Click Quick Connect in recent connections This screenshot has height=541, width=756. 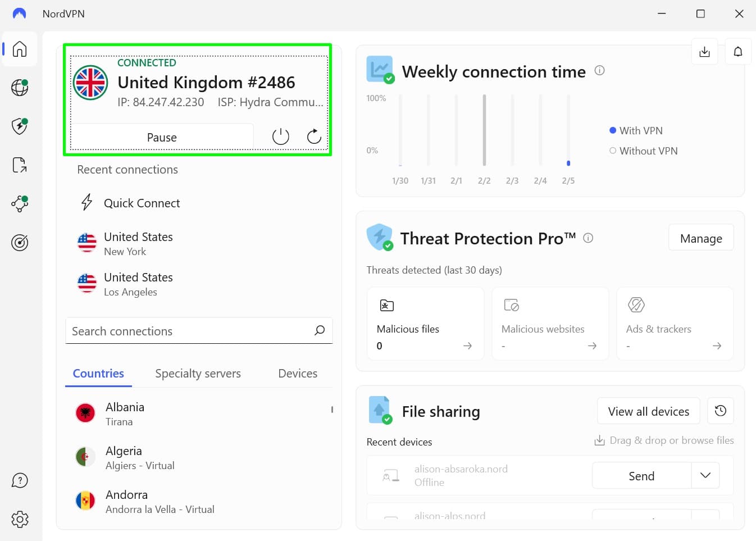[142, 203]
